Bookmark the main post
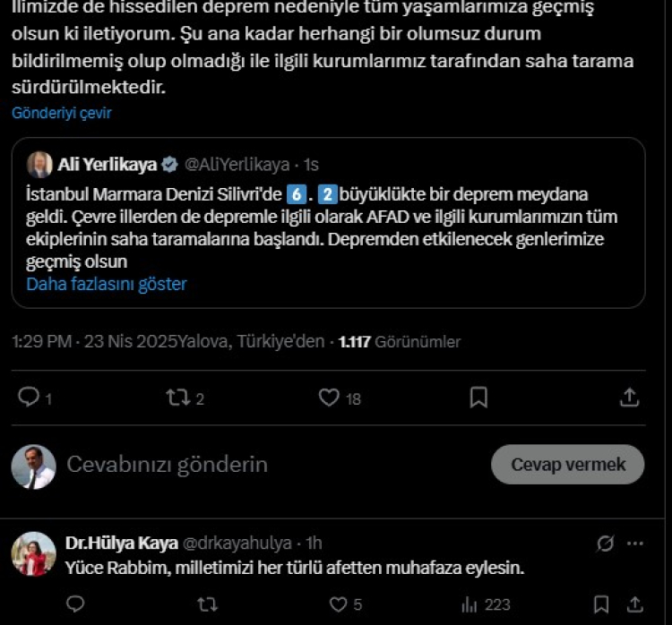This screenshot has height=625, width=672. point(478,397)
